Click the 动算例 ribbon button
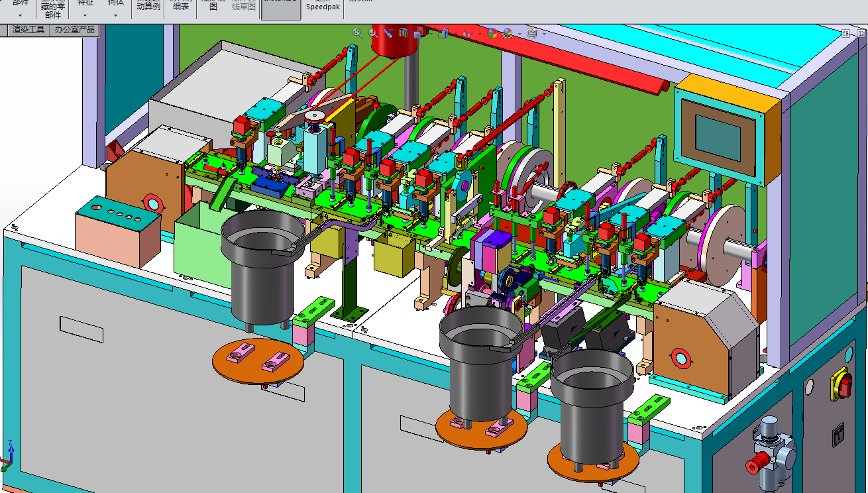Viewport: 868px width, 493px height. point(148,6)
